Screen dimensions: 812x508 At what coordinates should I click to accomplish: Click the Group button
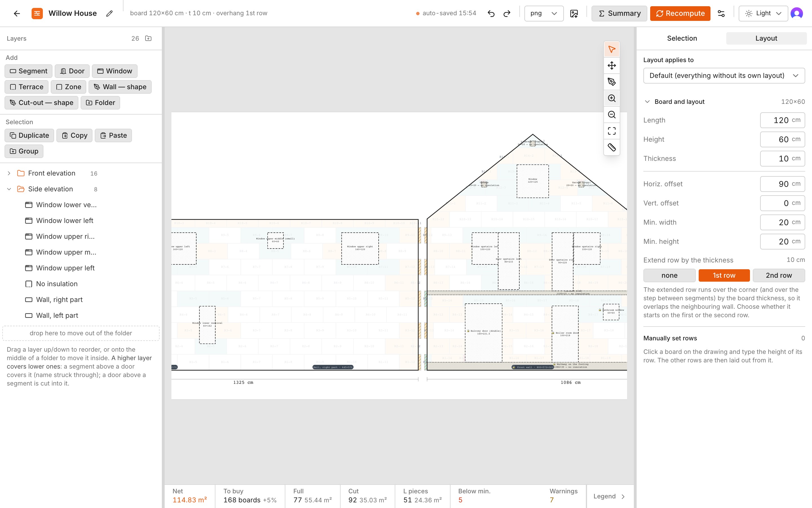24,151
